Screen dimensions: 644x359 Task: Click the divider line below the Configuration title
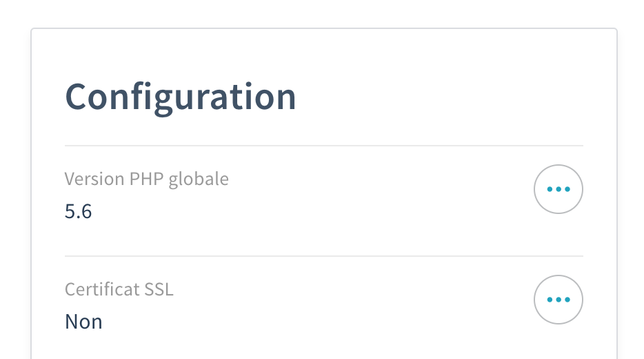[323, 146]
